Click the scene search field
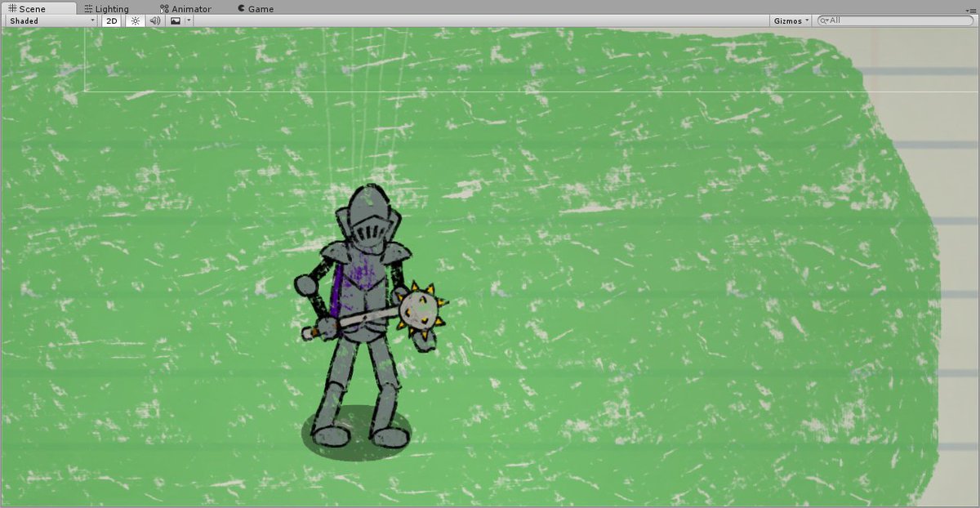The height and width of the screenshot is (508, 980). (x=894, y=20)
